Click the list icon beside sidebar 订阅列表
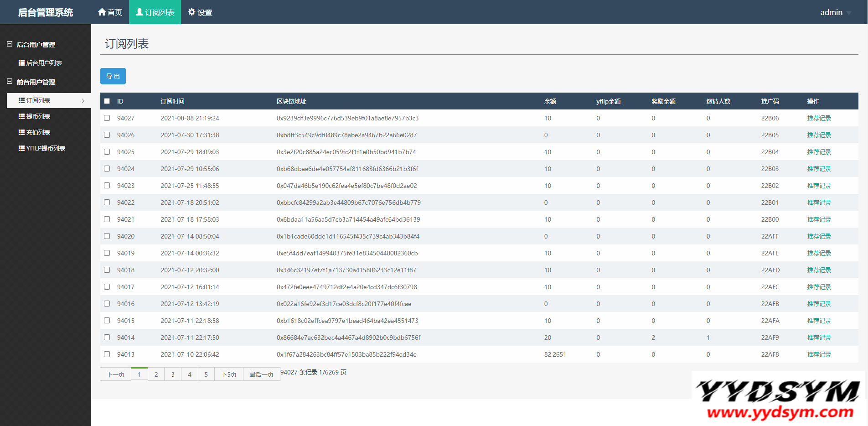The image size is (868, 426). pos(21,100)
